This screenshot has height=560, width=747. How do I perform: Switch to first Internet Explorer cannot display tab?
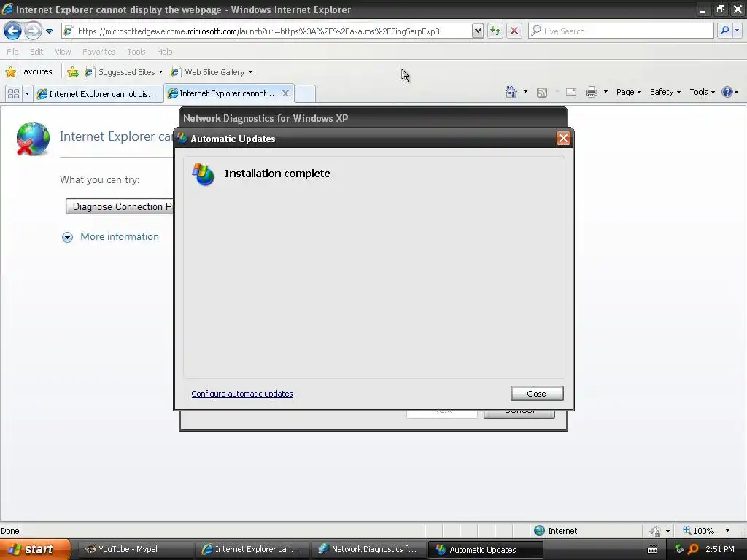tap(98, 94)
